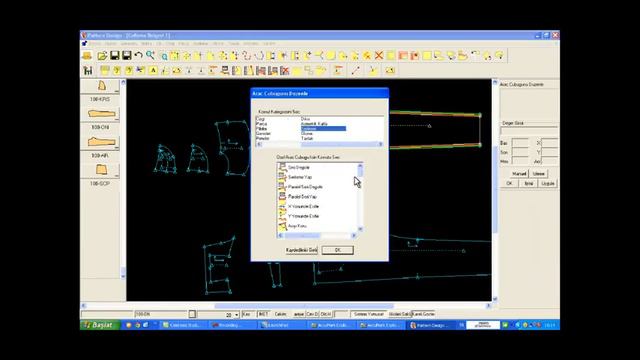
Task: Select the Parça category in the dialog
Action: point(261,124)
